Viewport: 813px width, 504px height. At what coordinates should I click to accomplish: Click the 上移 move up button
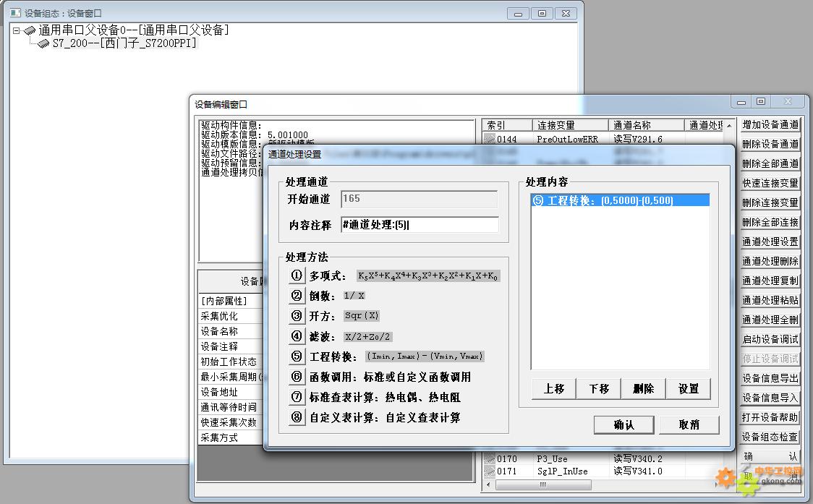point(554,388)
